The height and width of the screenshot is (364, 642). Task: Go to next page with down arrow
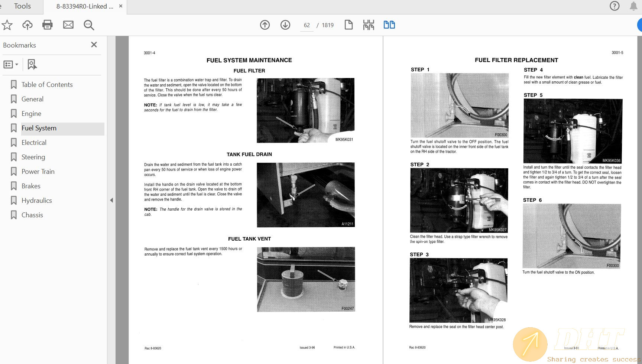click(x=285, y=25)
